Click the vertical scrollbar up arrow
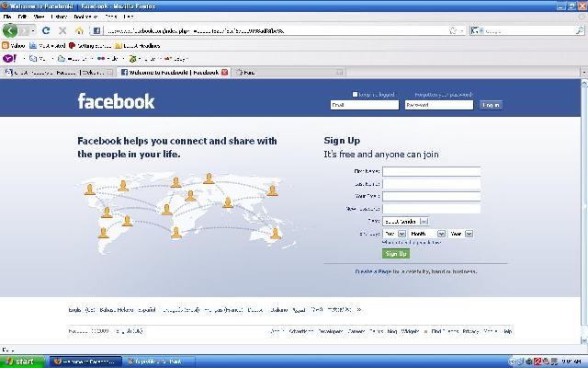The width and height of the screenshot is (588, 368). [584, 84]
